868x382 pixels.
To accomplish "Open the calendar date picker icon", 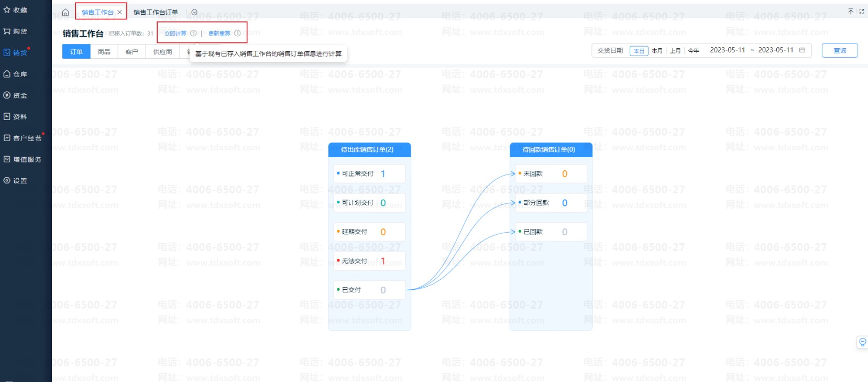I will [x=802, y=50].
